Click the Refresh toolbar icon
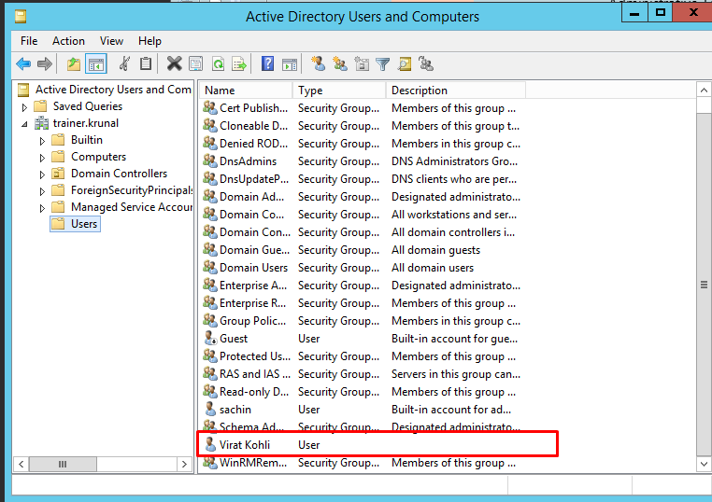This screenshot has width=712, height=502. coord(217,64)
